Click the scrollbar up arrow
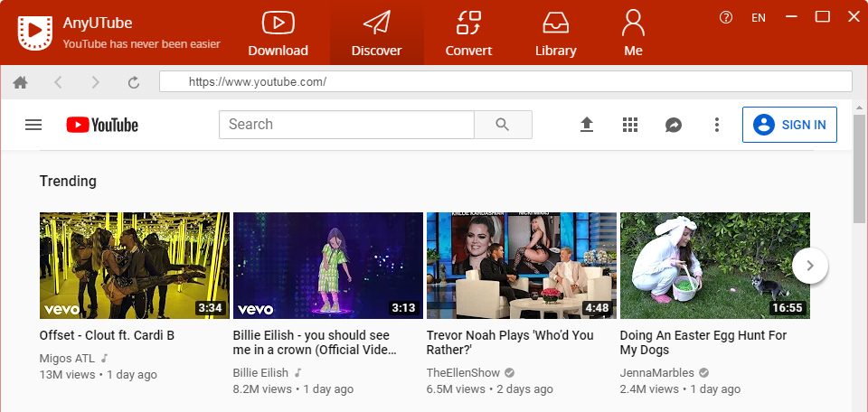The image size is (868, 412). coord(859,108)
